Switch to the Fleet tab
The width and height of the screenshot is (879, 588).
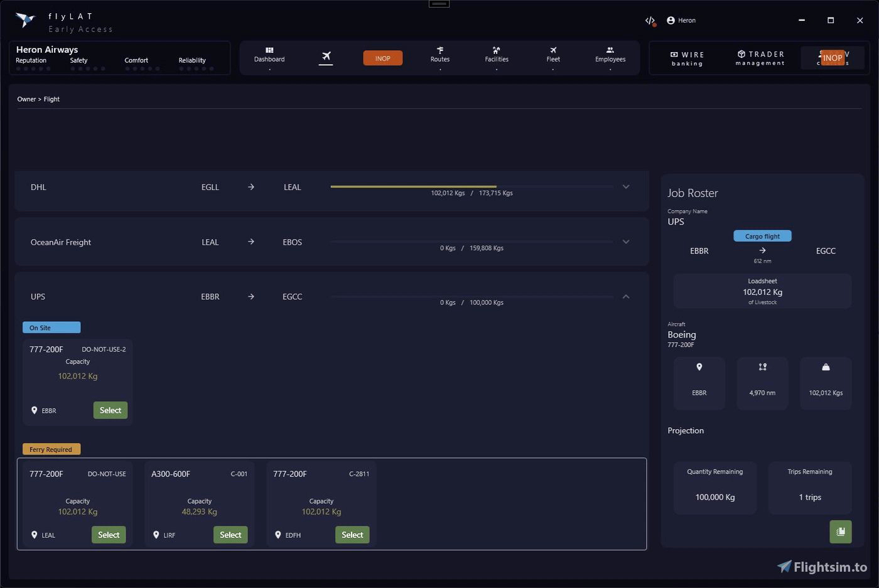[553, 55]
